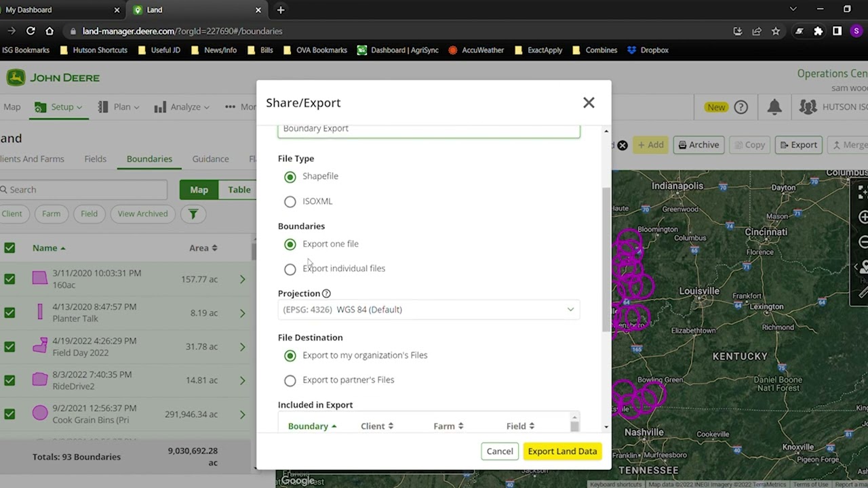Screen dimensions: 868x488
Task: Cancel the export dialog
Action: pyautogui.click(x=500, y=451)
